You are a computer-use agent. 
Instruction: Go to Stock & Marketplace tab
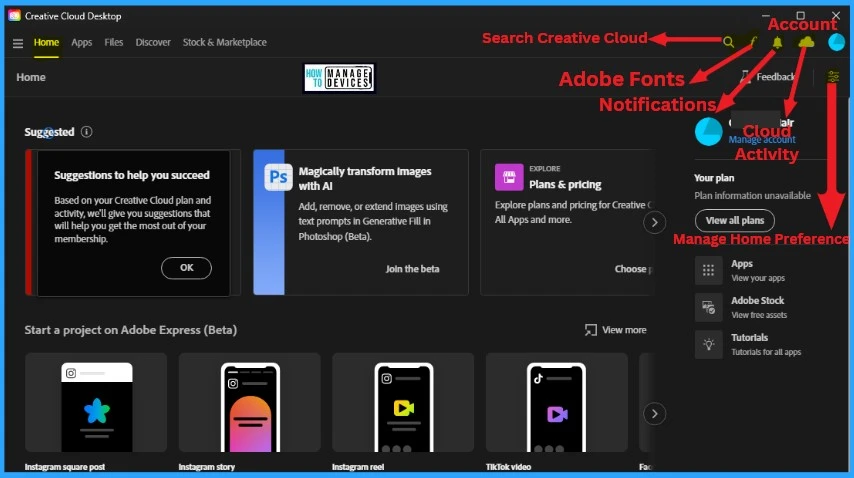[224, 42]
